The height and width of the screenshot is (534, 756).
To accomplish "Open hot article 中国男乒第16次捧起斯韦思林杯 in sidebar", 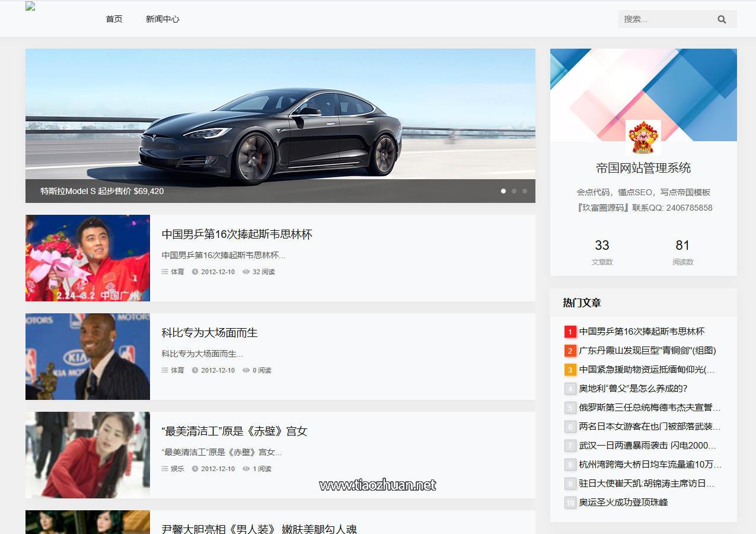I will [x=642, y=332].
